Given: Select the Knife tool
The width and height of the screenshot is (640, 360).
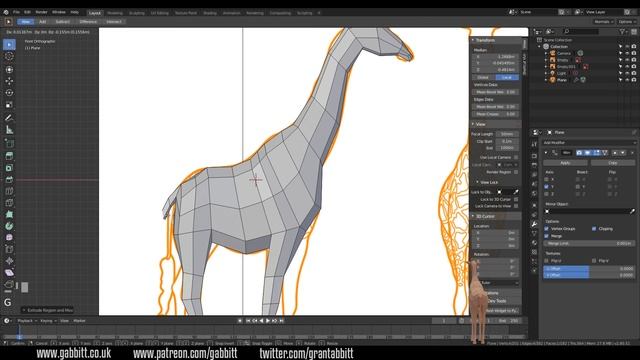Looking at the screenshot, I should tap(9, 203).
